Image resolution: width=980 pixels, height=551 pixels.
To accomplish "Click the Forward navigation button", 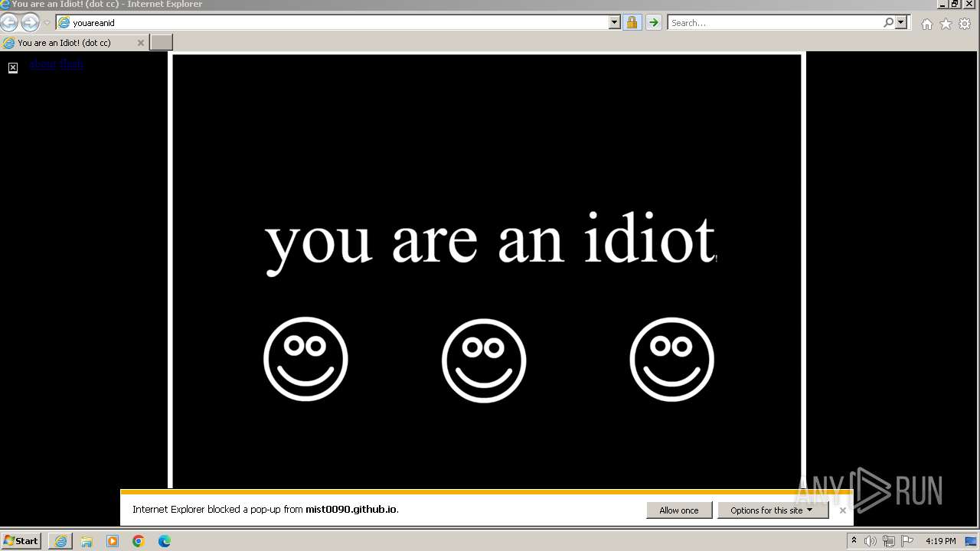I will point(30,22).
